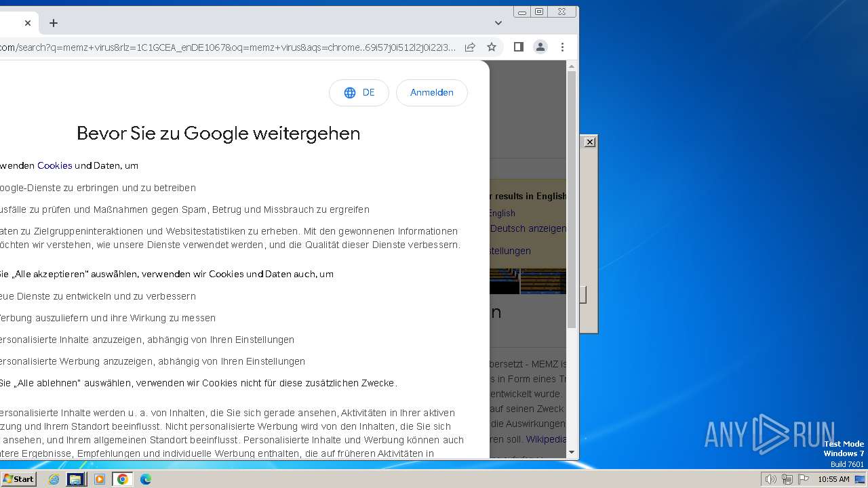This screenshot has width=868, height=488.
Task: Open Deutsch anzeigen link in results
Action: pos(528,228)
